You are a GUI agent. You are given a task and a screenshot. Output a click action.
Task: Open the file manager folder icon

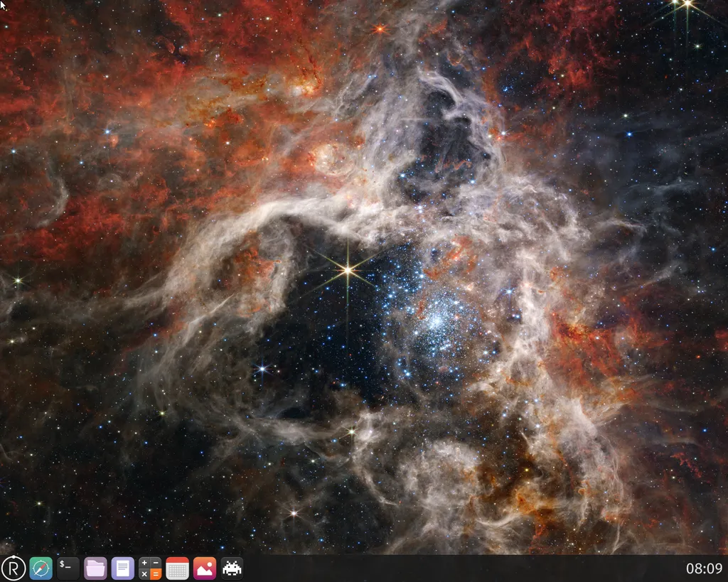click(x=96, y=568)
